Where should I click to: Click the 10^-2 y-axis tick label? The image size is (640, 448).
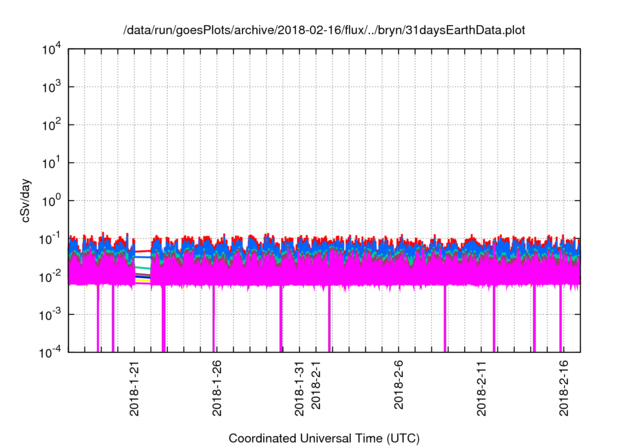click(51, 277)
